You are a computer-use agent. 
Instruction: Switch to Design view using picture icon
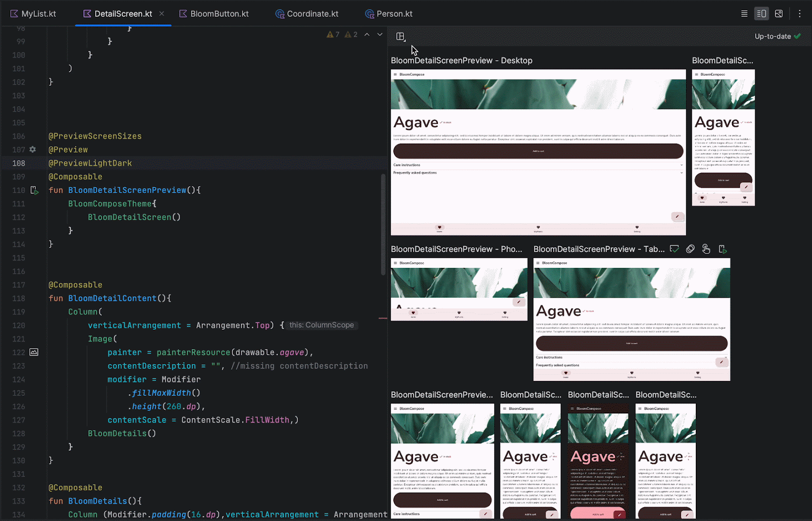click(779, 13)
